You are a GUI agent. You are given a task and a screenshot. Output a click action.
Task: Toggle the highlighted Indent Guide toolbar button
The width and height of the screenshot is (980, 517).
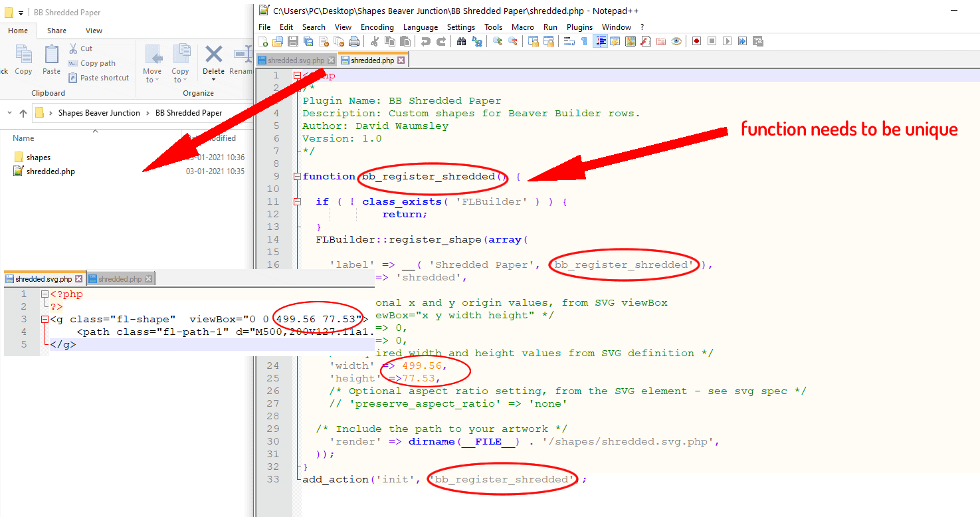601,41
